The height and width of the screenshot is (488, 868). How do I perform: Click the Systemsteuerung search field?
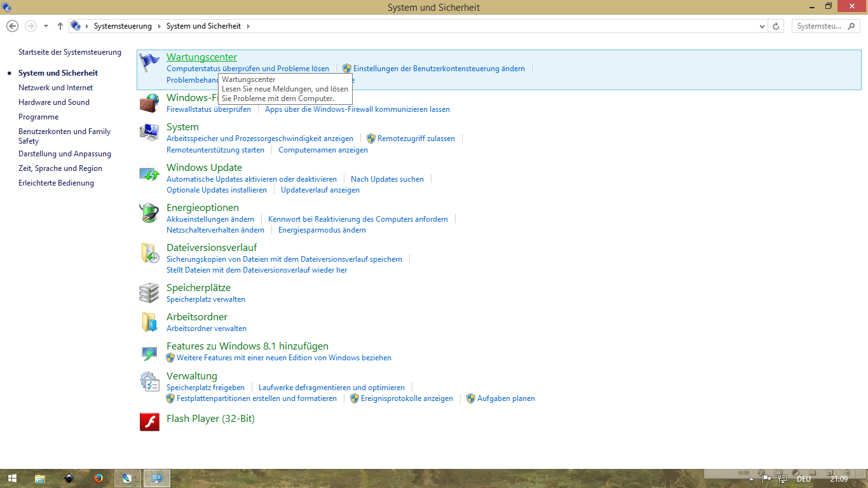tap(826, 26)
